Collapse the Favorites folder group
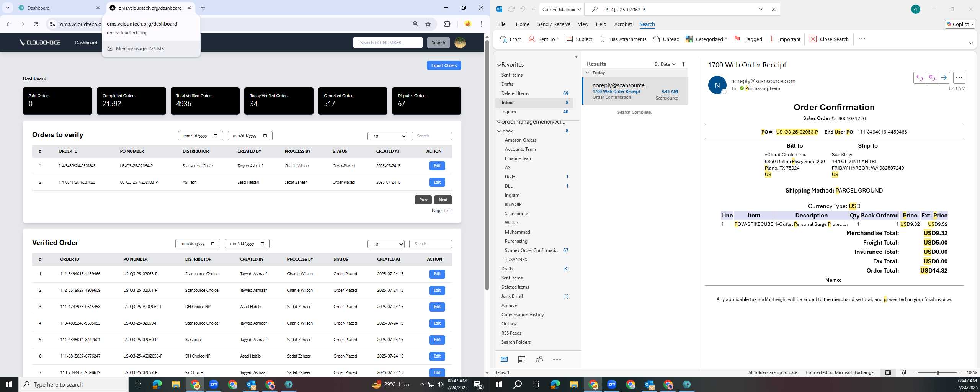The width and height of the screenshot is (980, 392). point(499,65)
